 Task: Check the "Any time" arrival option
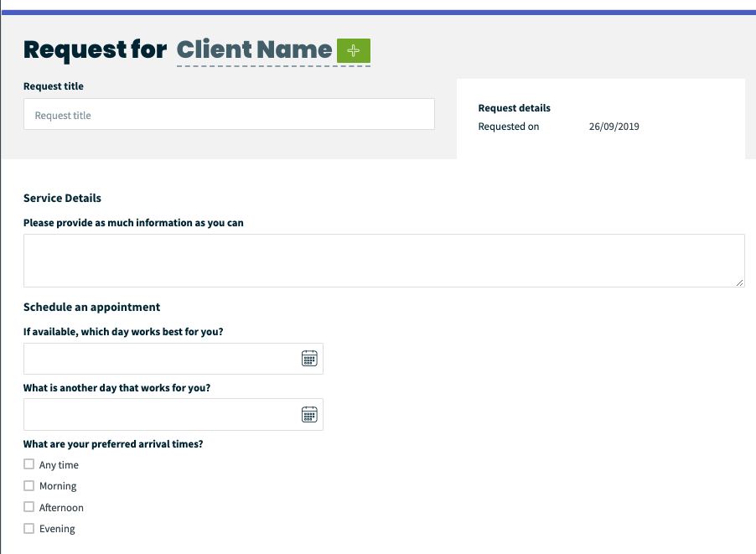click(x=28, y=464)
